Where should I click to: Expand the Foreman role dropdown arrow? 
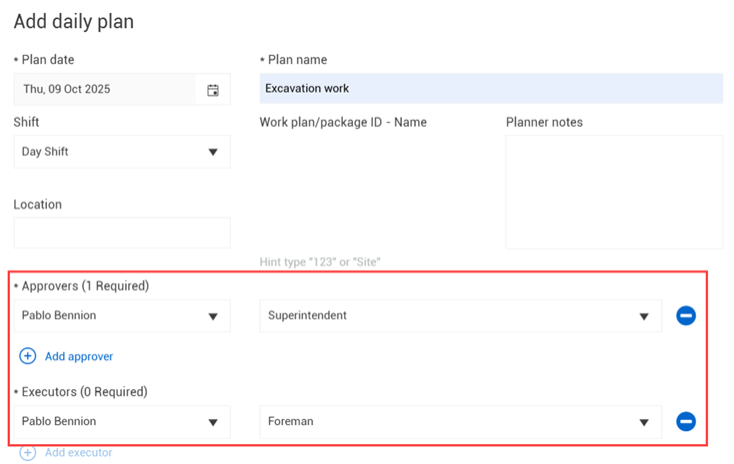point(644,422)
